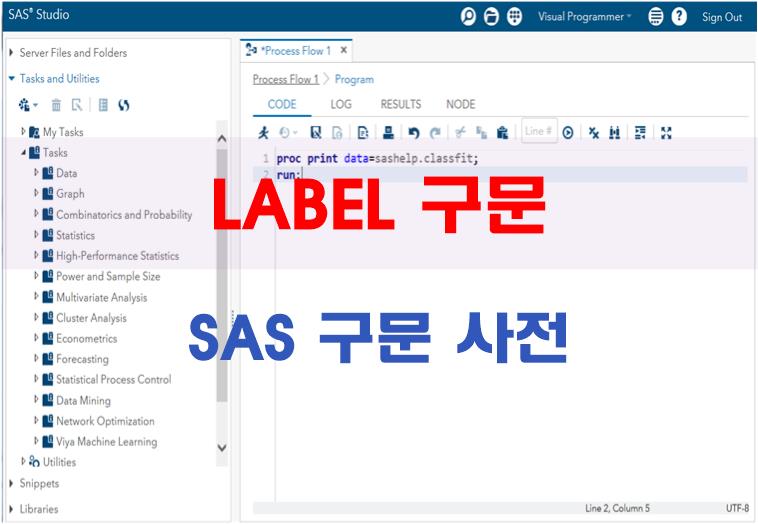The image size is (758, 524).
Task: Select Viya Machine Learning category
Action: 106,442
